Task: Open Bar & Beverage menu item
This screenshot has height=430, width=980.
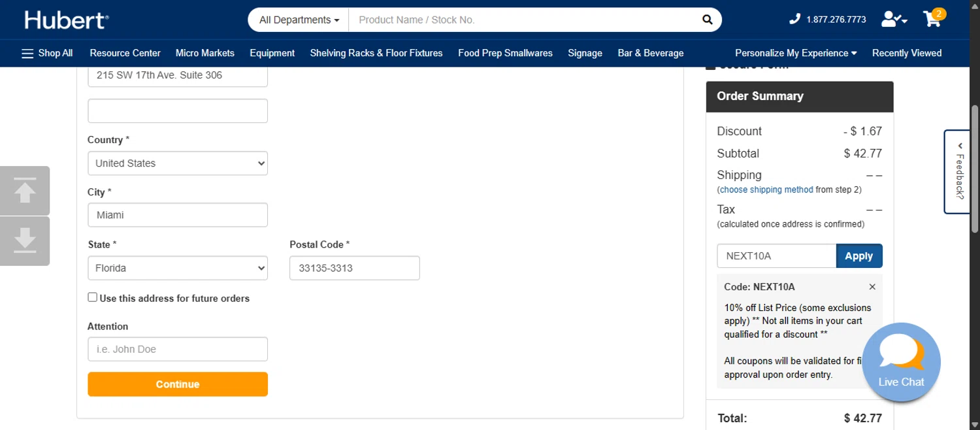Action: coord(651,53)
